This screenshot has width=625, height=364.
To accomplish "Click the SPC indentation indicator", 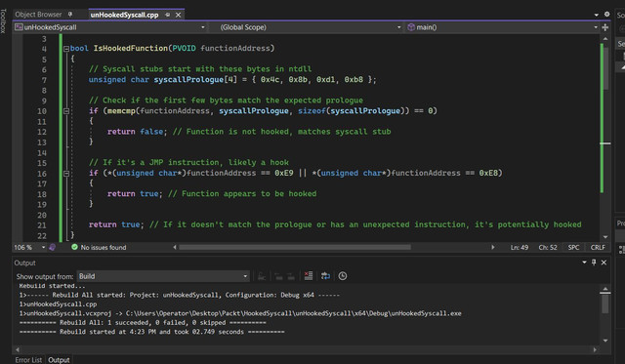I will (573, 247).
